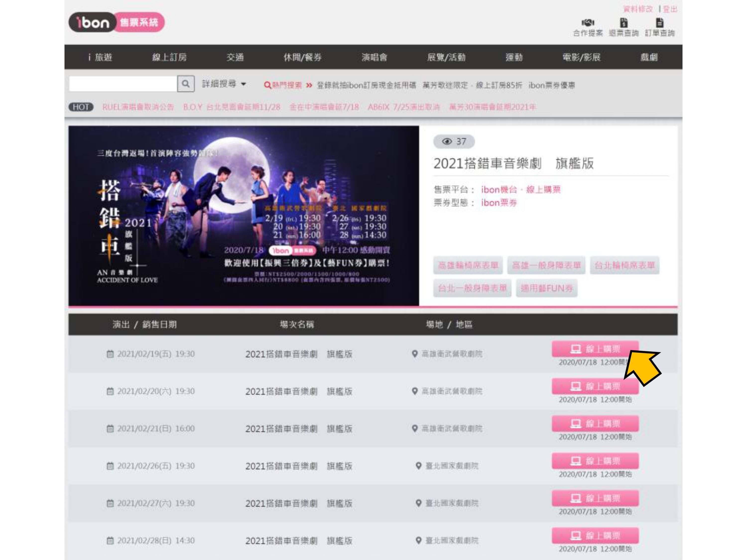Open the 運動 menu
Image resolution: width=747 pixels, height=560 pixels.
pyautogui.click(x=514, y=57)
